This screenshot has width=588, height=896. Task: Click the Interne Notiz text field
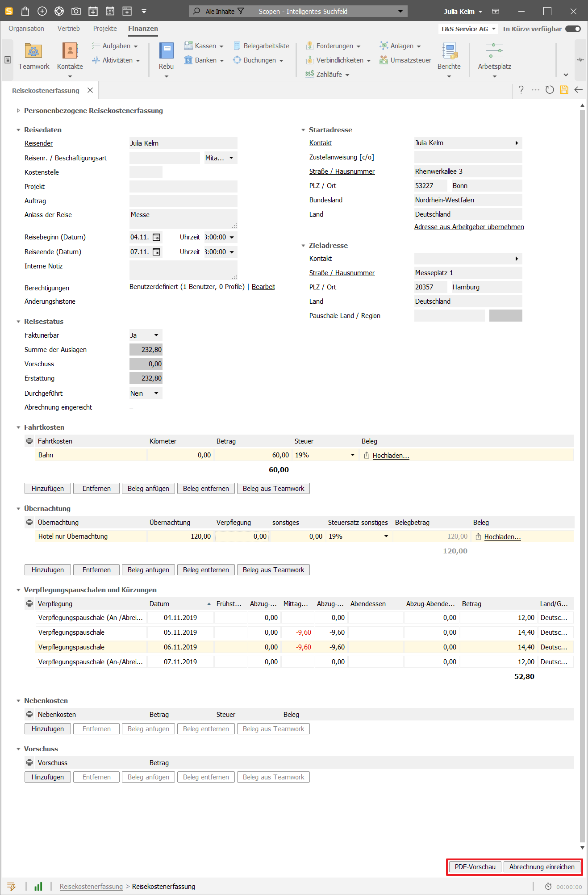[183, 271]
